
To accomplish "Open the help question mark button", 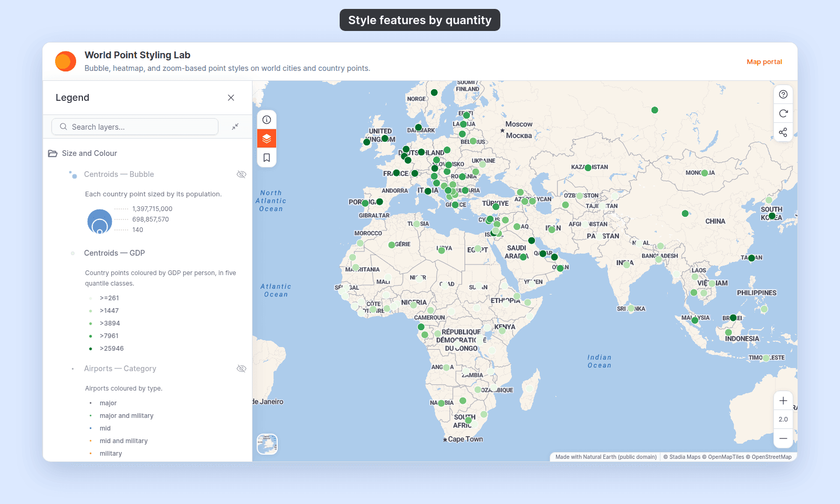I will click(783, 94).
